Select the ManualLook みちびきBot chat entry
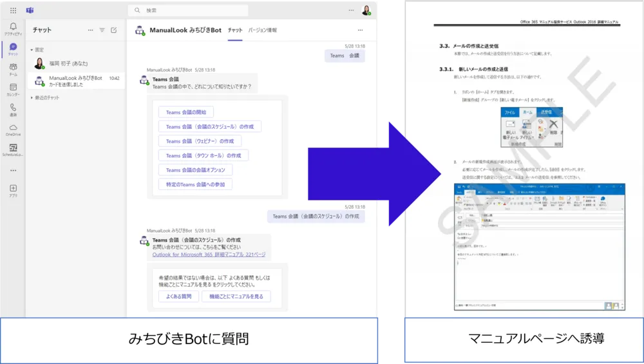 click(x=76, y=81)
